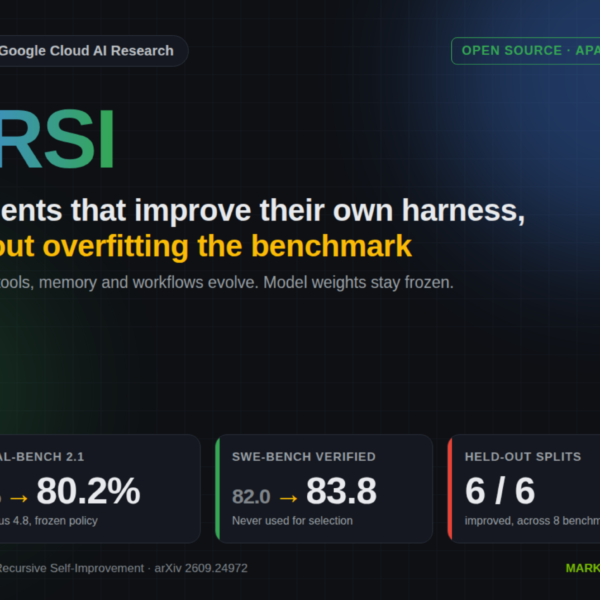Click the HELD-OUT SPLITS heading
The image size is (600, 600).
(x=523, y=457)
